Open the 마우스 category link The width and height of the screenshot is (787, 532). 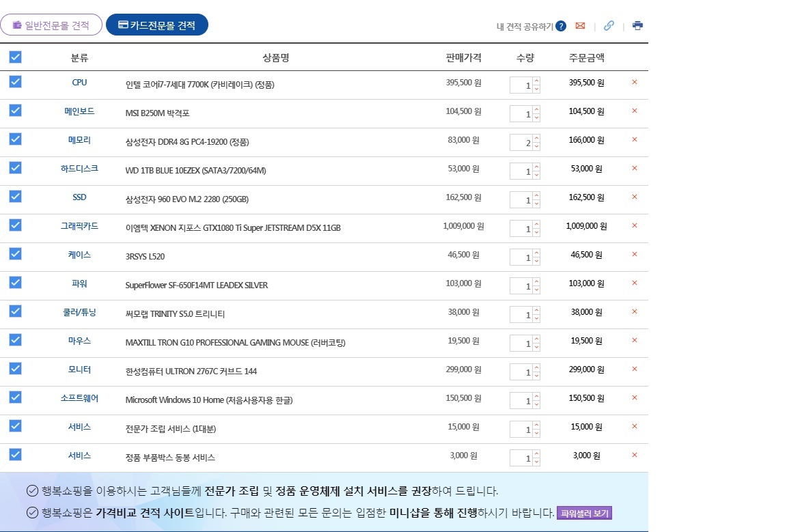point(79,341)
